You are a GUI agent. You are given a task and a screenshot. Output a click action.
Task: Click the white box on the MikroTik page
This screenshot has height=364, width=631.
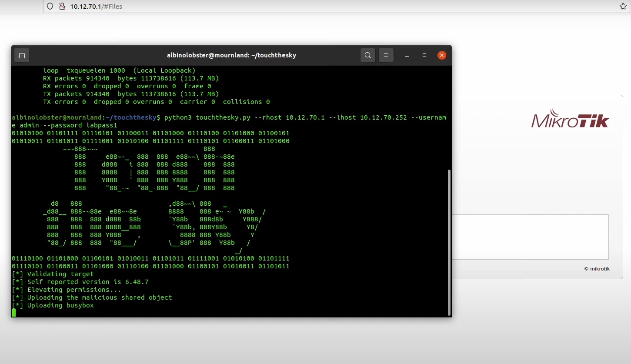click(530, 237)
